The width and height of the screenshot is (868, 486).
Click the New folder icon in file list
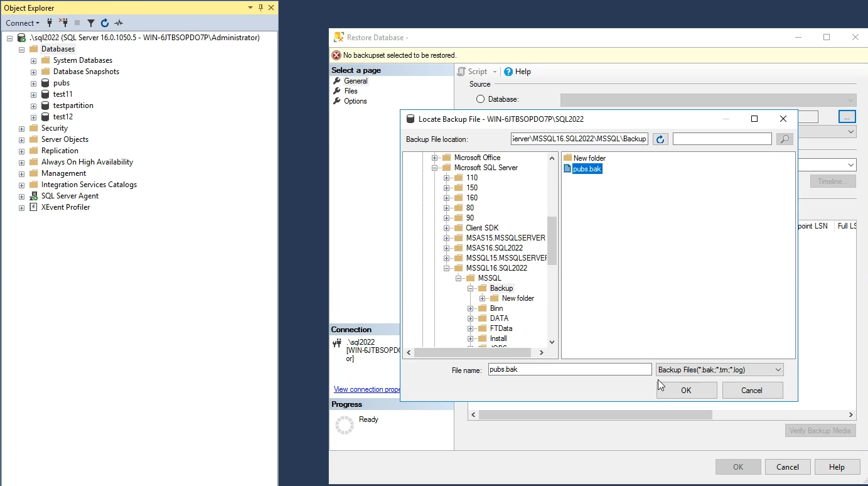tap(567, 158)
